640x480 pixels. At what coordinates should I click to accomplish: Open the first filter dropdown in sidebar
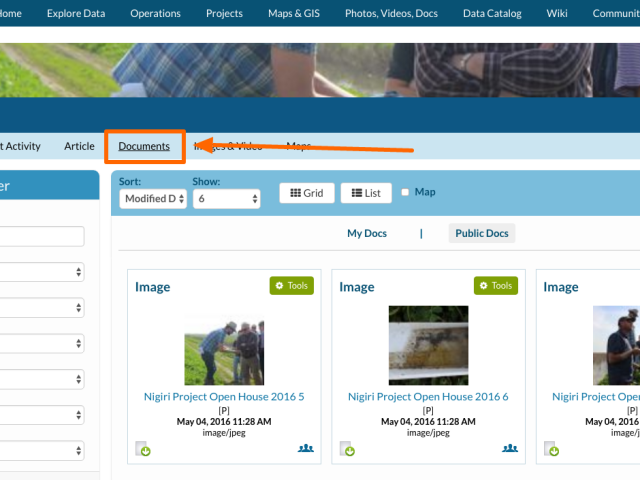pos(41,272)
